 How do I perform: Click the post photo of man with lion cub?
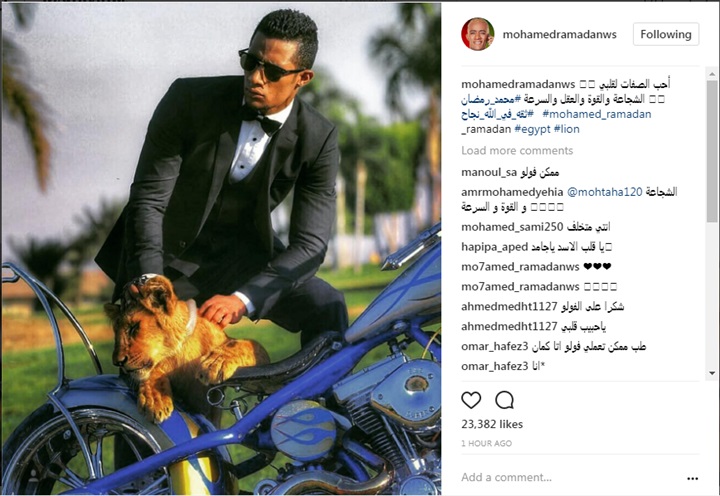[x=221, y=248]
